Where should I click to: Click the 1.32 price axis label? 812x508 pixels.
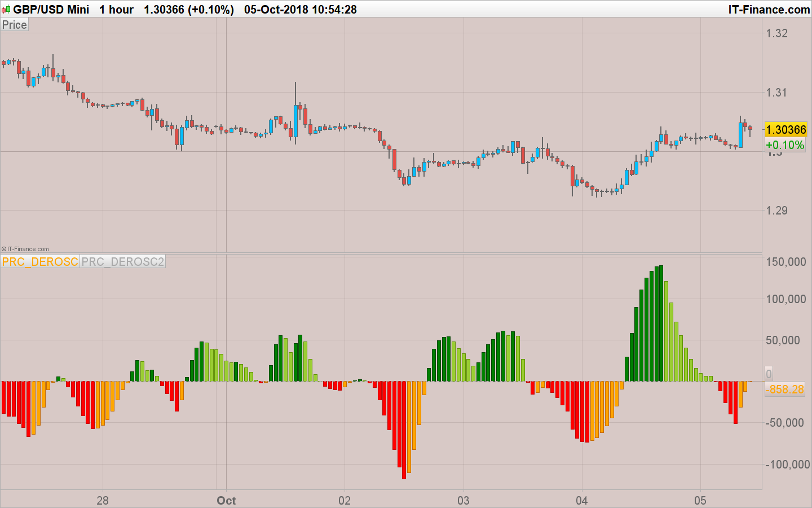pyautogui.click(x=776, y=33)
